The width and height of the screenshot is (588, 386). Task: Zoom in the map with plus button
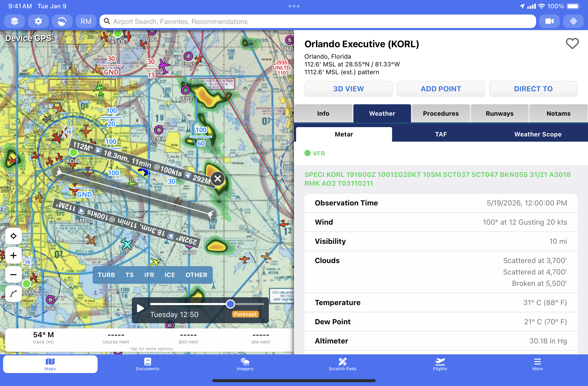[x=13, y=256]
